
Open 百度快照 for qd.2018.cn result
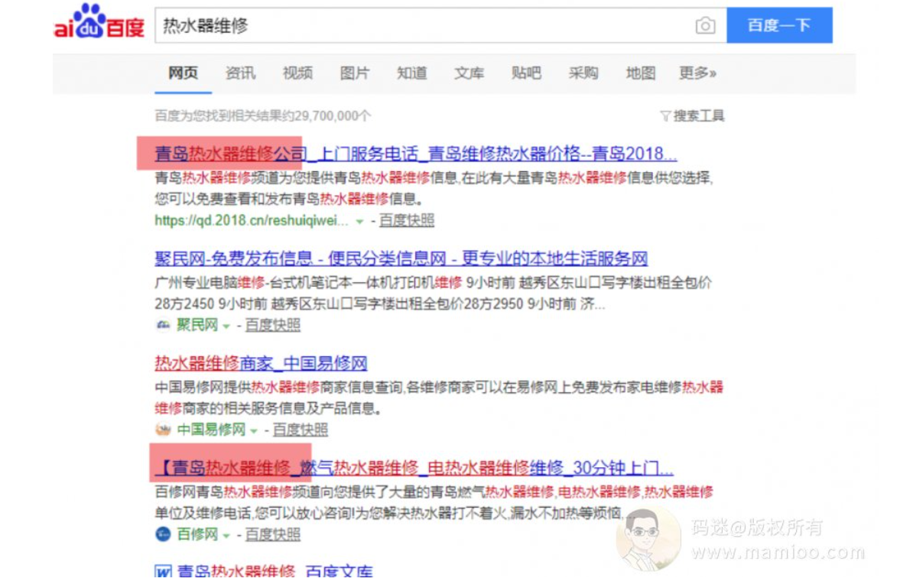[407, 221]
